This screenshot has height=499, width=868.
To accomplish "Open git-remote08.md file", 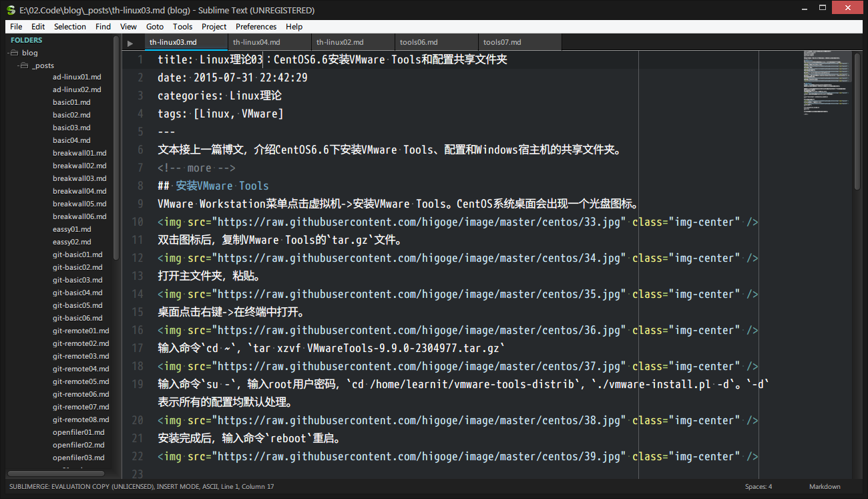I will point(81,420).
